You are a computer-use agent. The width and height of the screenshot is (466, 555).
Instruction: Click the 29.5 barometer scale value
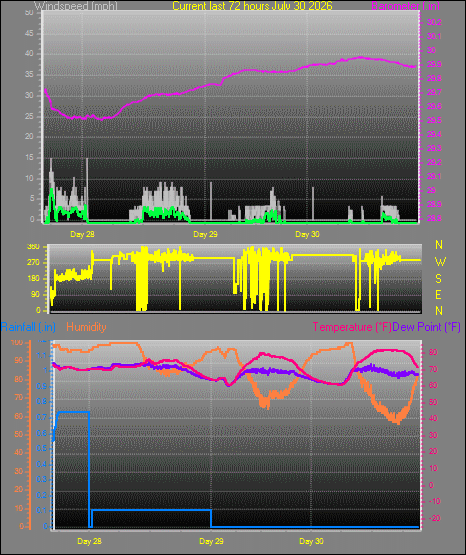pyautogui.click(x=434, y=120)
